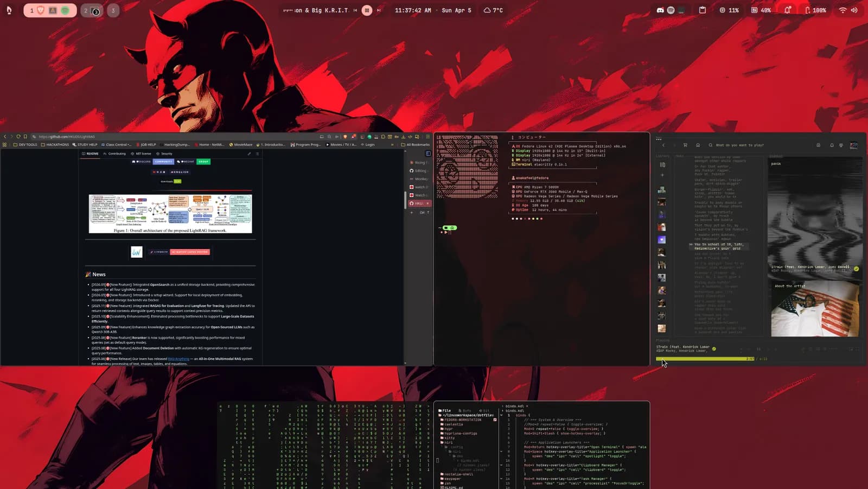Click the Spotify notifications bell

tap(832, 145)
